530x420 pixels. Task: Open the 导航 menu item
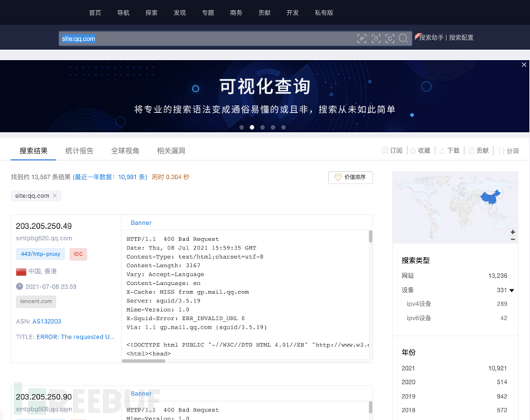click(123, 12)
